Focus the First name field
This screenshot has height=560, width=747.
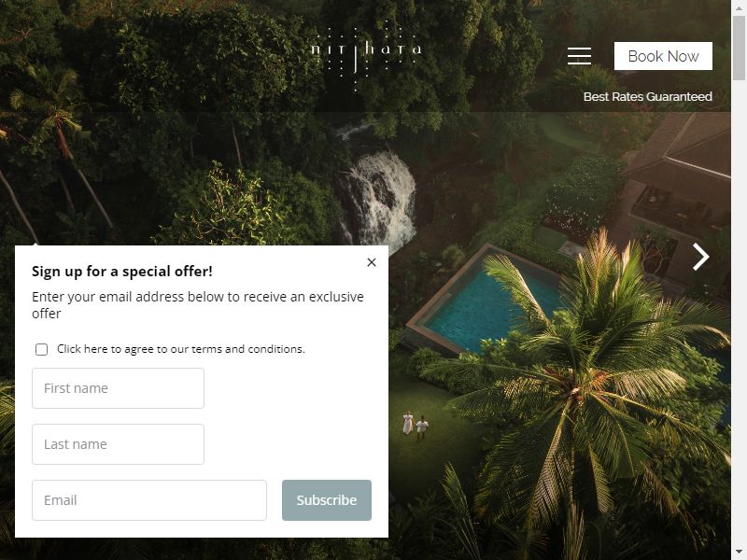pos(118,388)
